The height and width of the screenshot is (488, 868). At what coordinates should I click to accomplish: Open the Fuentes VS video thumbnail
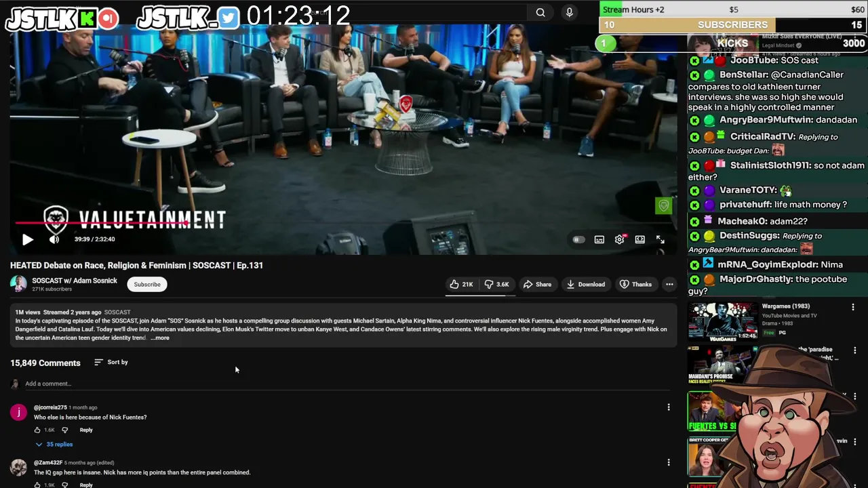click(x=712, y=411)
